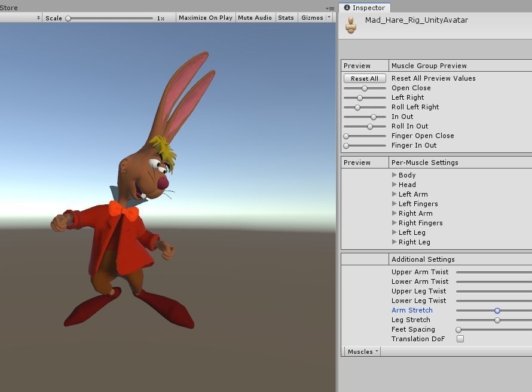
Task: Open the Gizmos dropdown arrow
Action: click(329, 17)
